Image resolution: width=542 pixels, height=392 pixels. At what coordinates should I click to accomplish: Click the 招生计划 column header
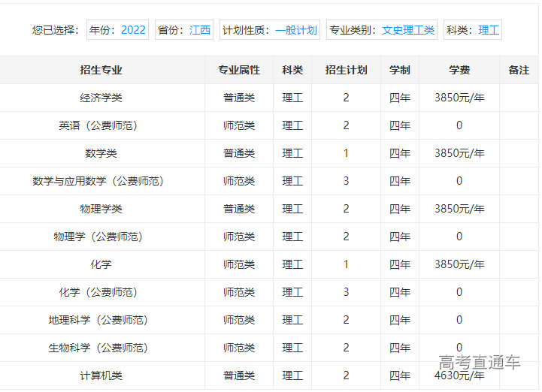(346, 70)
